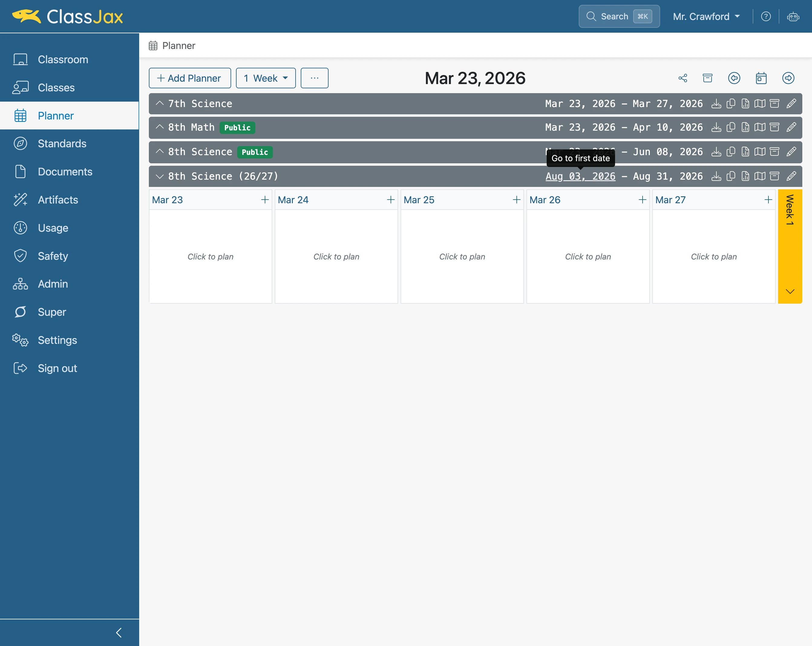The height and width of the screenshot is (646, 812).
Task: Edit the 8th Math planner
Action: tap(791, 127)
